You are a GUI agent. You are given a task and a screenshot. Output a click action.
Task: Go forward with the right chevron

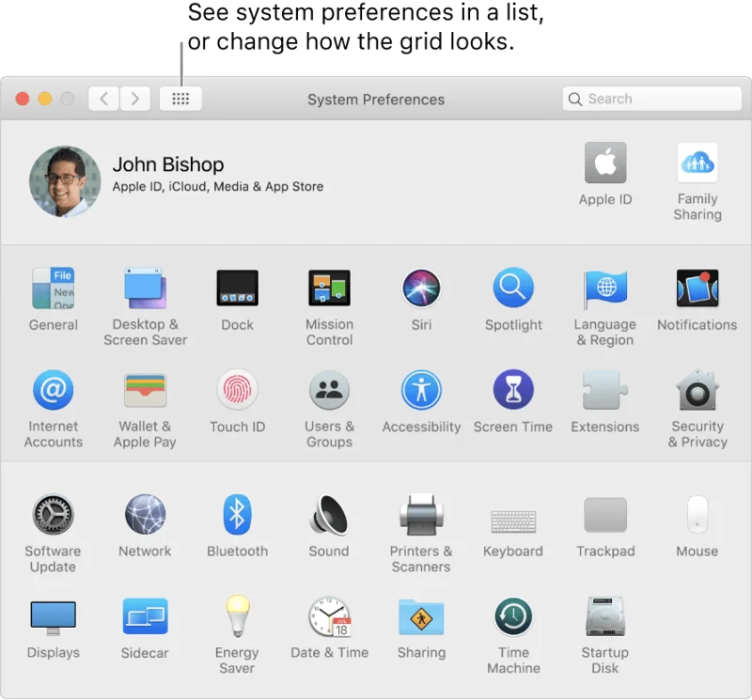135,99
